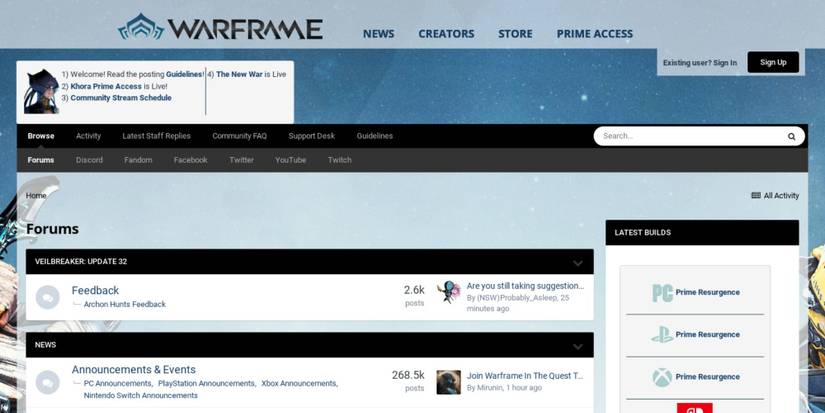Image resolution: width=825 pixels, height=413 pixels.
Task: Open the 'Are you still taking suggestion...' topic
Action: point(525,286)
